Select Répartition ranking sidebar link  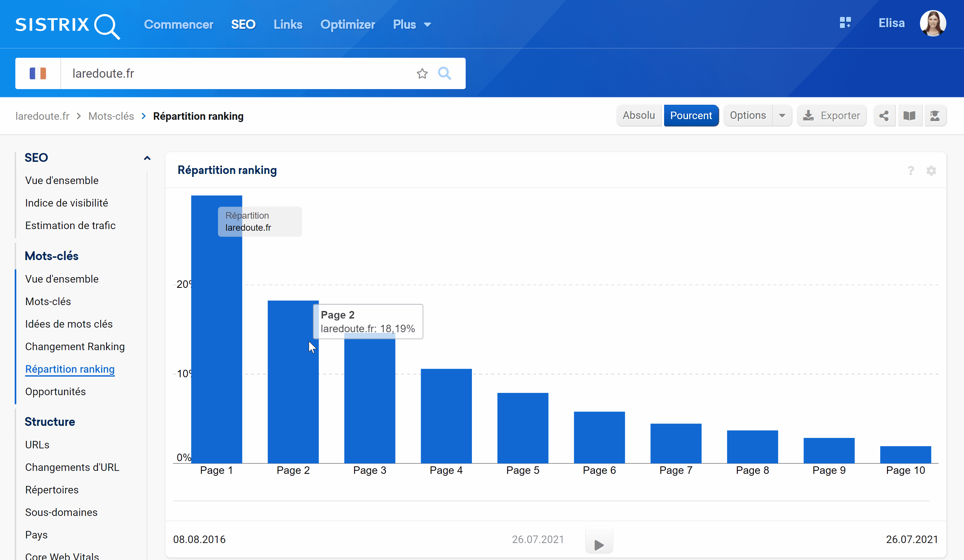(x=70, y=369)
